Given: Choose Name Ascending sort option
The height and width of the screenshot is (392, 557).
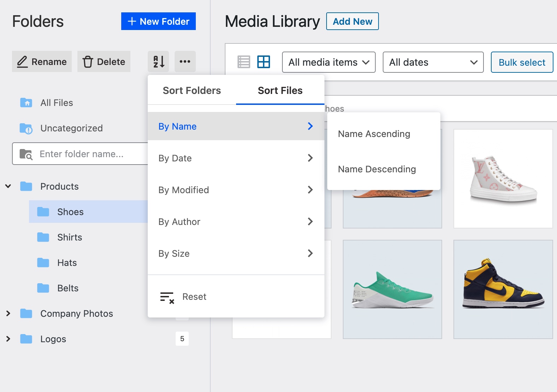Looking at the screenshot, I should coord(374,134).
